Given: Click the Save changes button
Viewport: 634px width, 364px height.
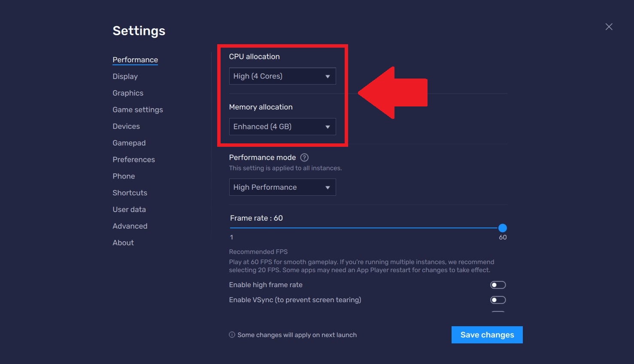Looking at the screenshot, I should click(487, 334).
